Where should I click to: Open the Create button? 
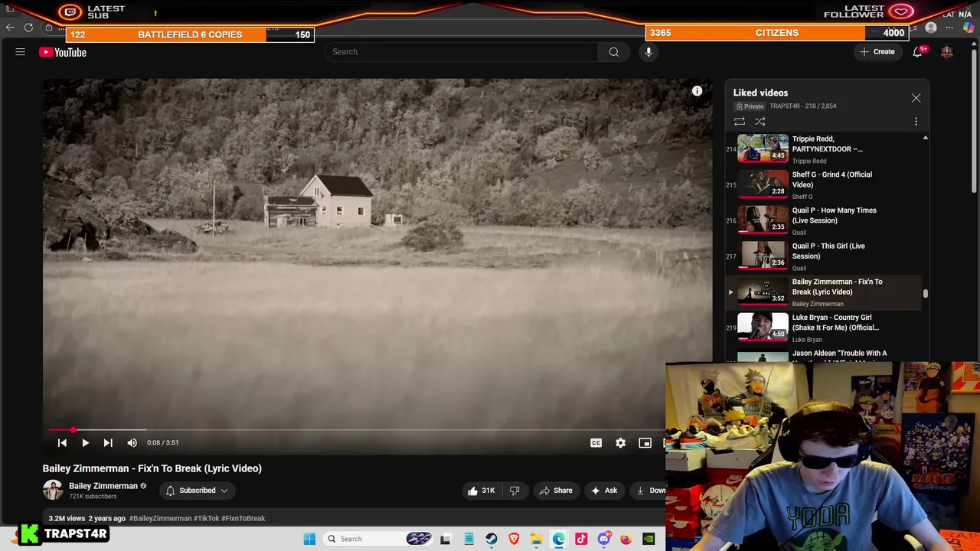coord(877,52)
